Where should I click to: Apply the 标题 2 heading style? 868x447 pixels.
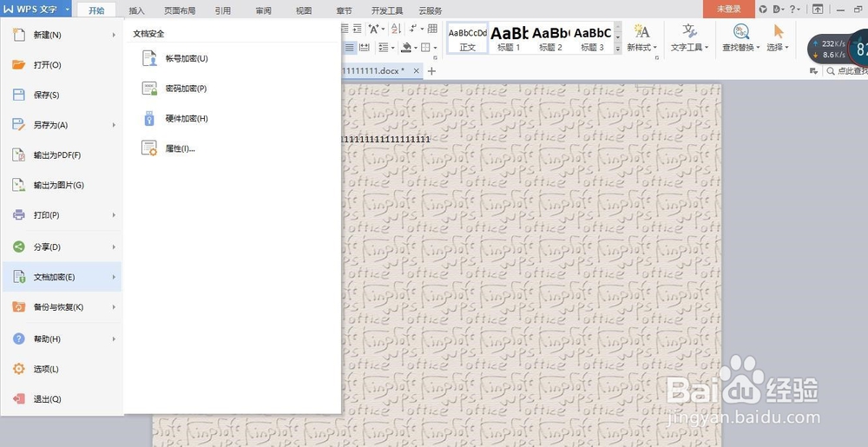[x=550, y=37]
